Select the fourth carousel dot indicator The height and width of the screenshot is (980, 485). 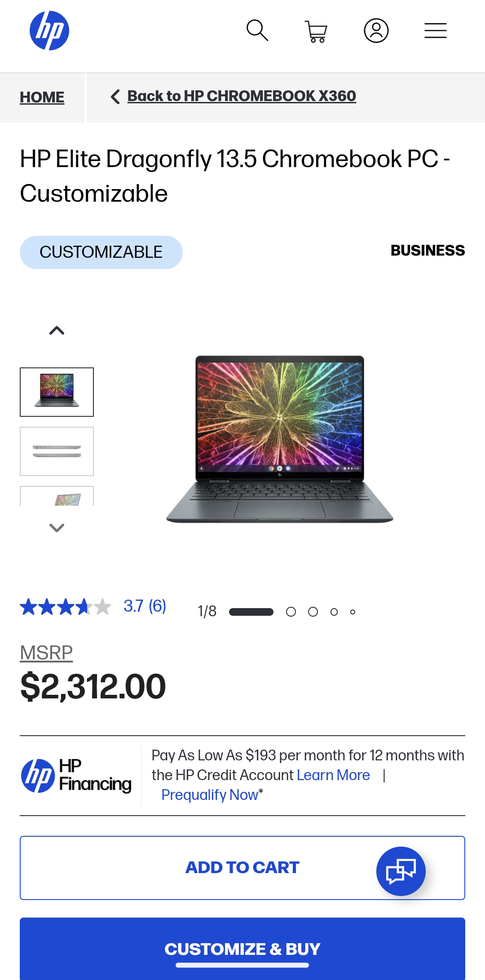[334, 612]
